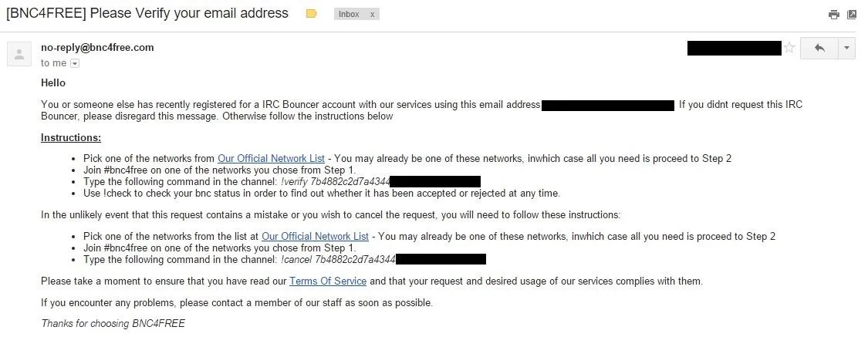Click the underlined Instructions heading

tap(71, 137)
